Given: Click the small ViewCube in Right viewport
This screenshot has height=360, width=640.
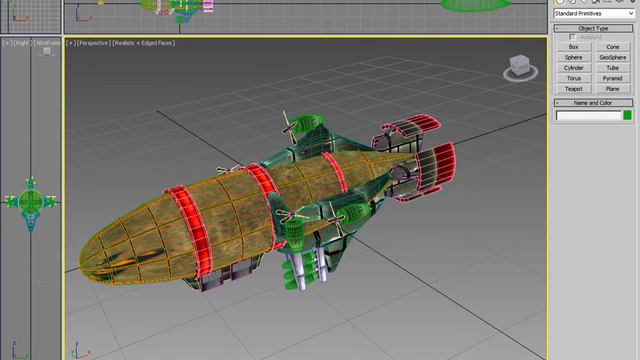Looking at the screenshot, I should 47,51.
